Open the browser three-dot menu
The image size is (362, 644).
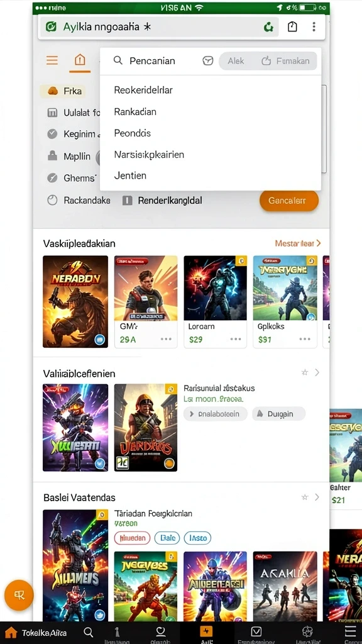click(314, 27)
